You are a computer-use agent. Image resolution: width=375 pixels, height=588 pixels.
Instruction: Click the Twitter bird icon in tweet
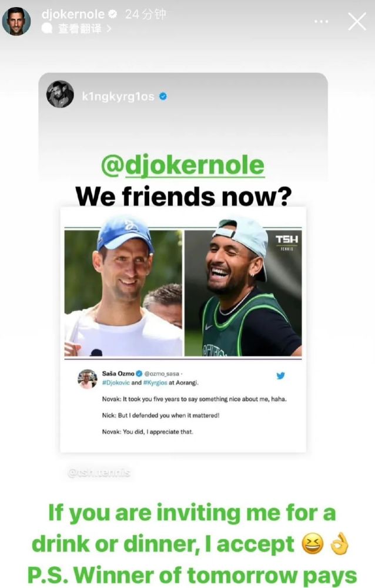[x=280, y=375]
